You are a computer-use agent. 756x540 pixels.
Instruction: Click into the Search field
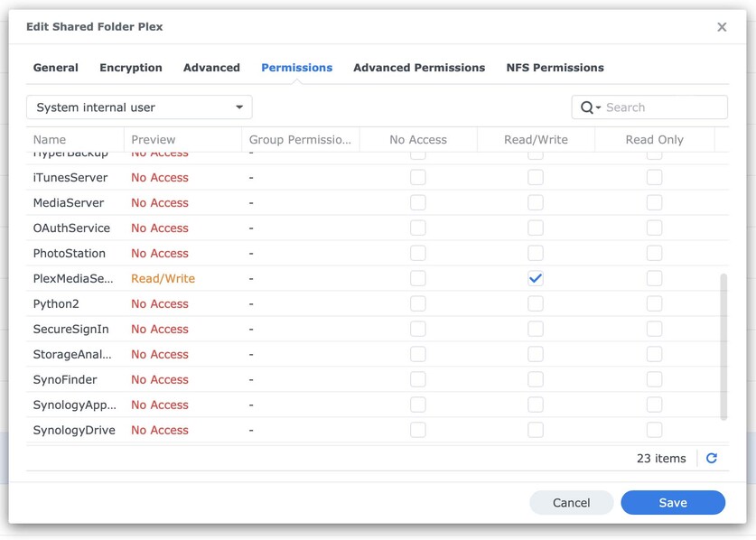pos(661,107)
